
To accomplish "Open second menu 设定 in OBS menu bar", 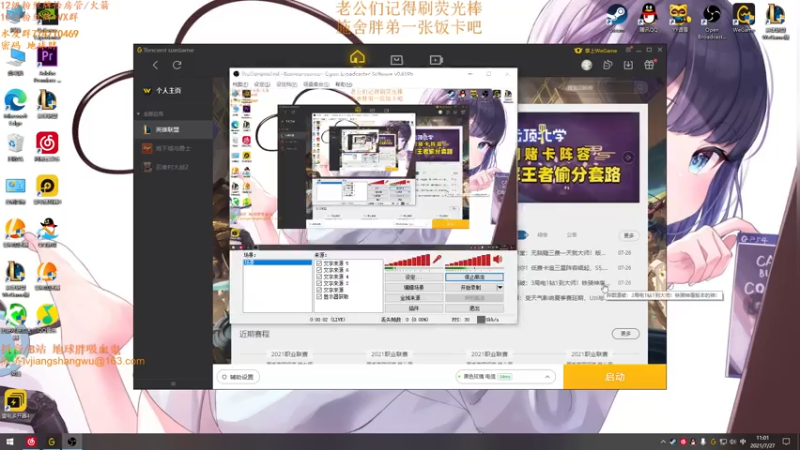I will (262, 84).
